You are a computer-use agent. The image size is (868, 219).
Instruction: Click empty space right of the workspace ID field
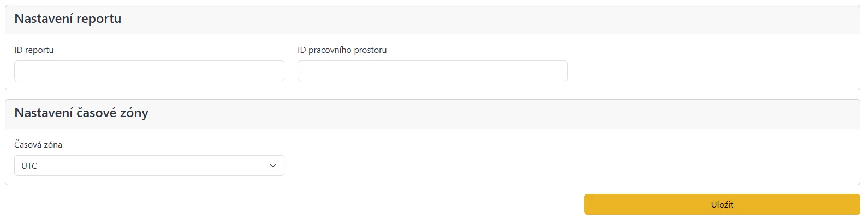[x=710, y=70]
